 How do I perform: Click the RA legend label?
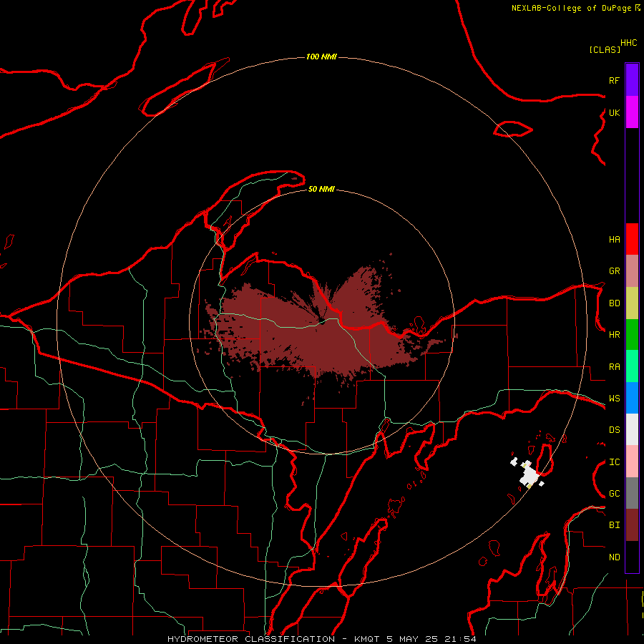click(x=614, y=367)
